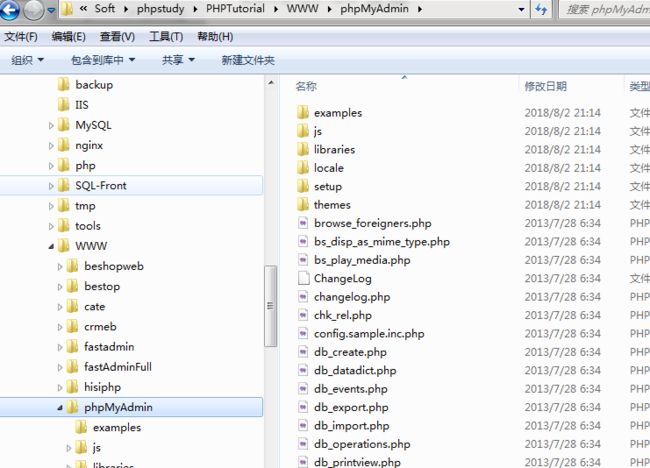
Task: Expand the php tree node
Action: click(x=51, y=166)
